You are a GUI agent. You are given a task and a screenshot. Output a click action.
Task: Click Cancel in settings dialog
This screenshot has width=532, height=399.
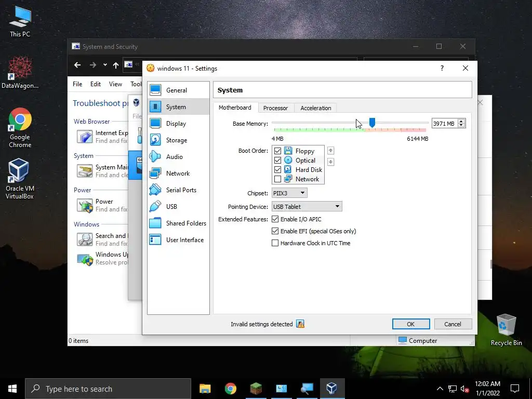point(453,324)
